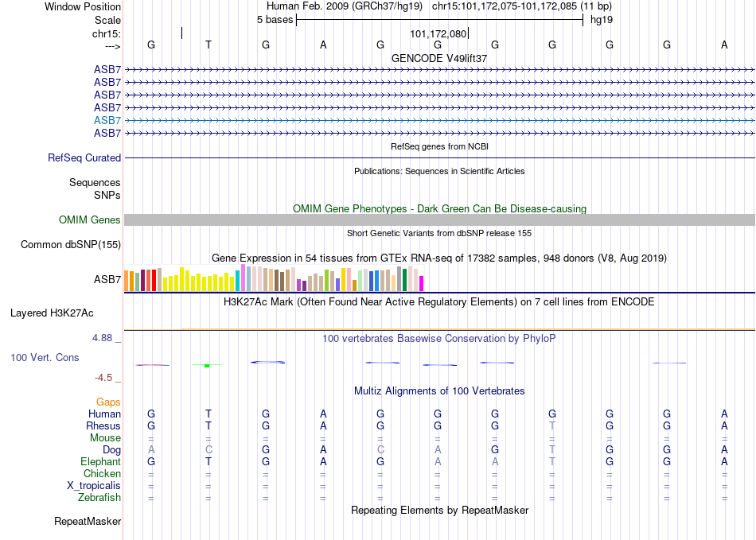Click the GENCODE V49lift37 track title
This screenshot has height=540, width=756.
pyautogui.click(x=439, y=58)
